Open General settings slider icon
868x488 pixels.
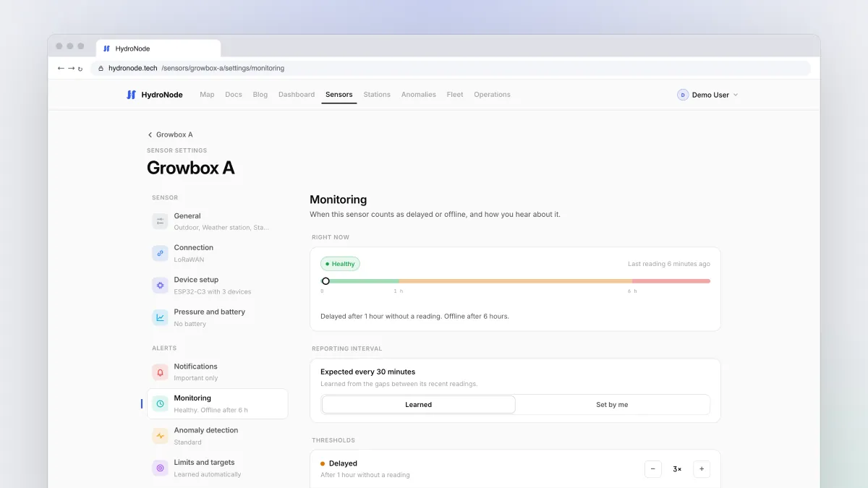[x=160, y=221]
